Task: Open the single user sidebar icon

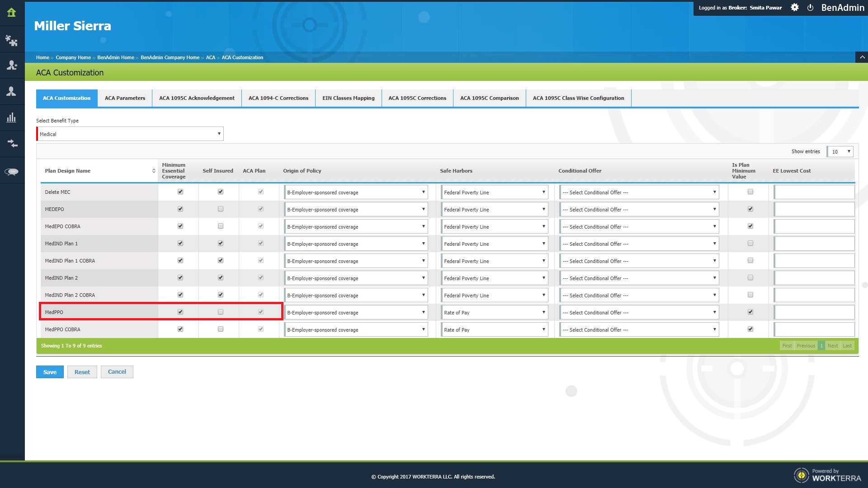Action: 12,92
